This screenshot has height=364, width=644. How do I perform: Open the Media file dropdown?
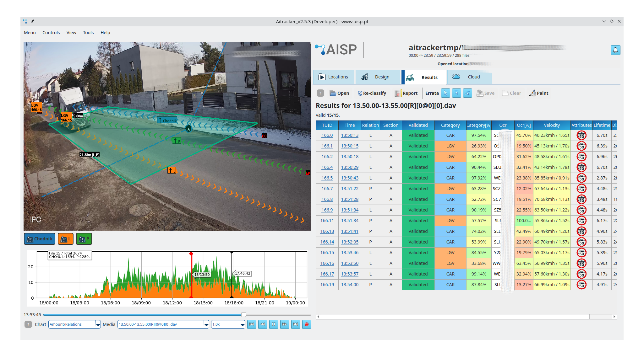(206, 324)
